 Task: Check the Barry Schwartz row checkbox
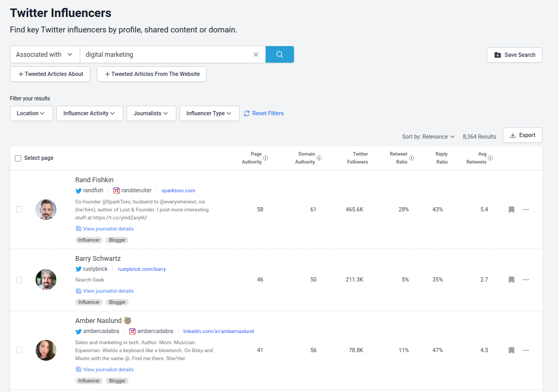tap(19, 280)
